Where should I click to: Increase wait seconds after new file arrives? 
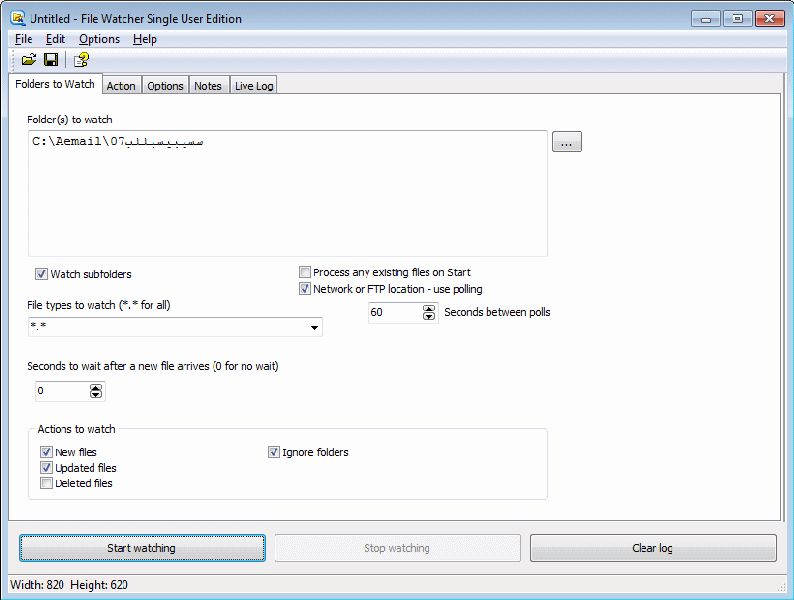click(96, 387)
